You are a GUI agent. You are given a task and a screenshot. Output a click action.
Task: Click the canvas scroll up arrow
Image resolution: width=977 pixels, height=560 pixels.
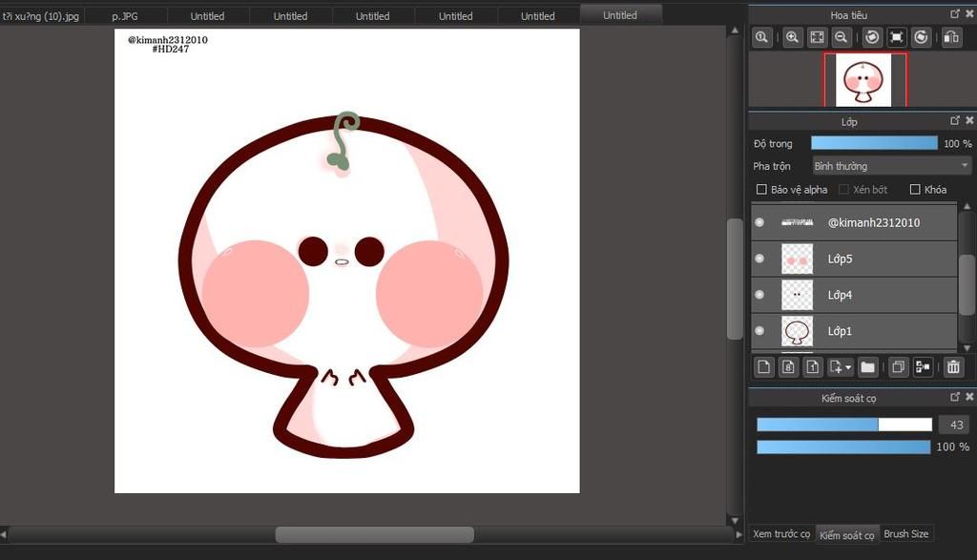point(736,30)
